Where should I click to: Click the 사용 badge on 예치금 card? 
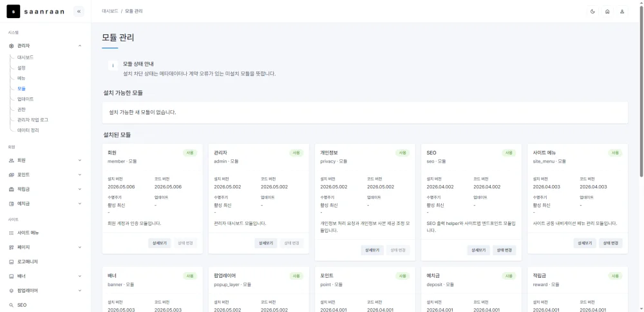[x=509, y=277]
